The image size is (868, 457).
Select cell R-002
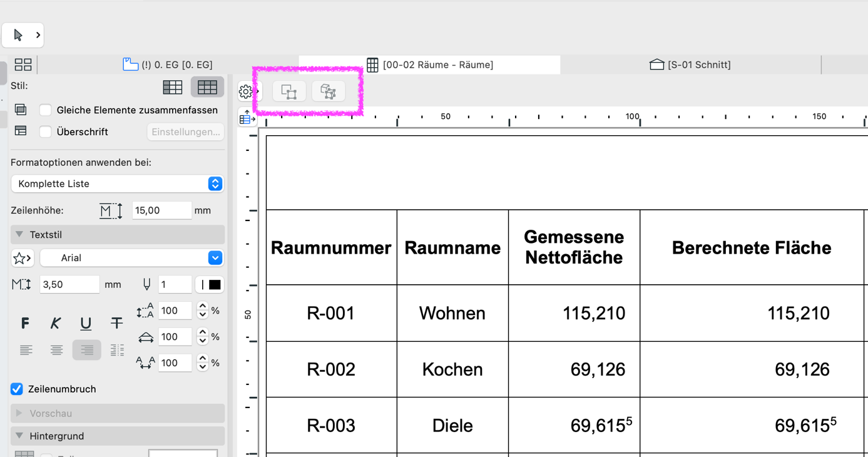pos(331,369)
